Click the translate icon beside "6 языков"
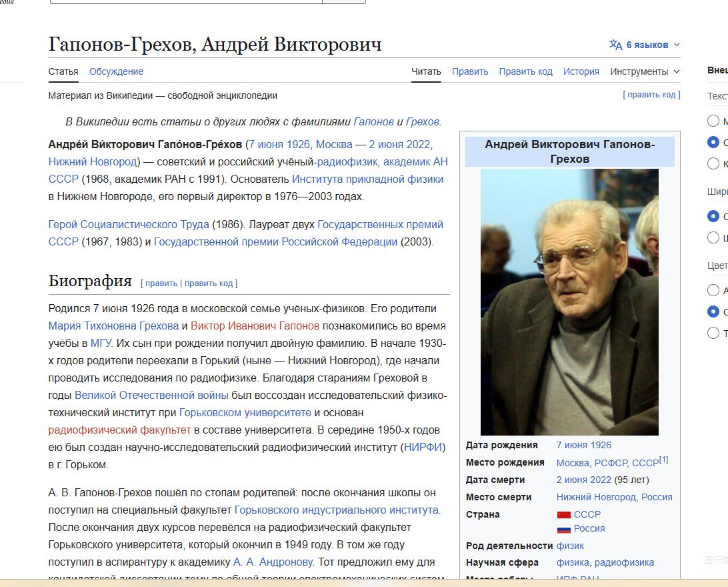The image size is (728, 587). click(x=615, y=45)
